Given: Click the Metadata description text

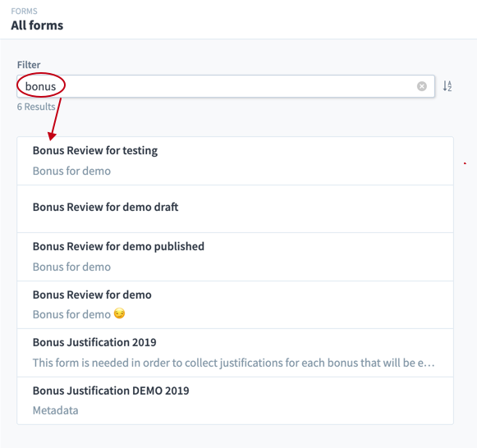Looking at the screenshot, I should (55, 410).
